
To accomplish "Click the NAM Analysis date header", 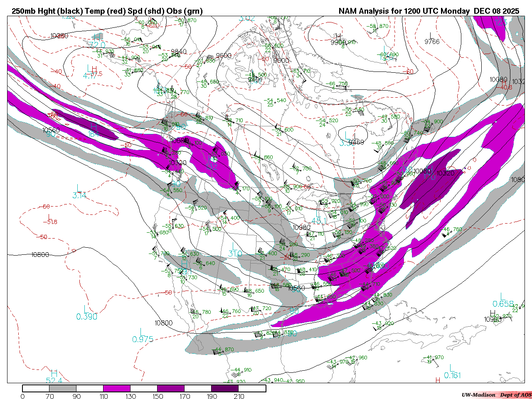I will [x=429, y=11].
